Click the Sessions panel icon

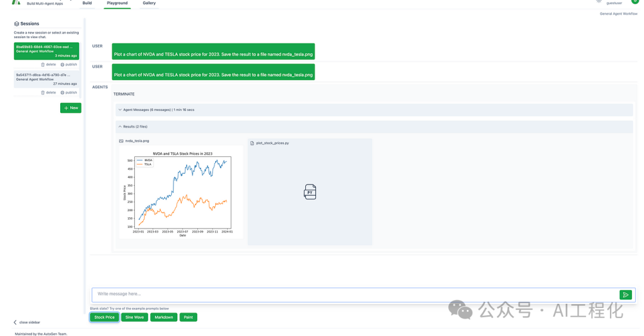tap(17, 24)
